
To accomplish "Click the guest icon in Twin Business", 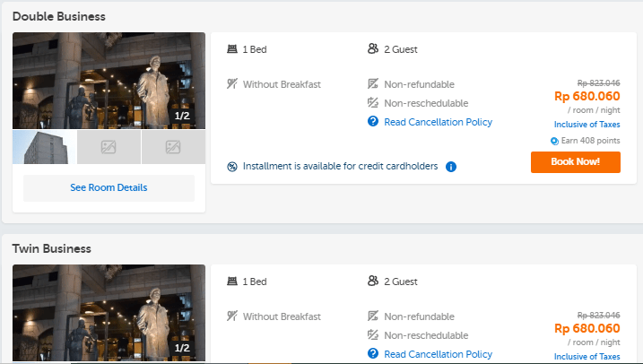I will (x=372, y=282).
